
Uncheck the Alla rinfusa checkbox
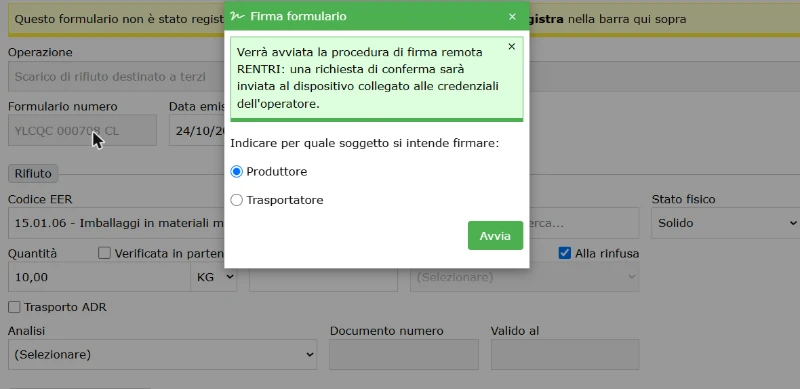pyautogui.click(x=565, y=253)
